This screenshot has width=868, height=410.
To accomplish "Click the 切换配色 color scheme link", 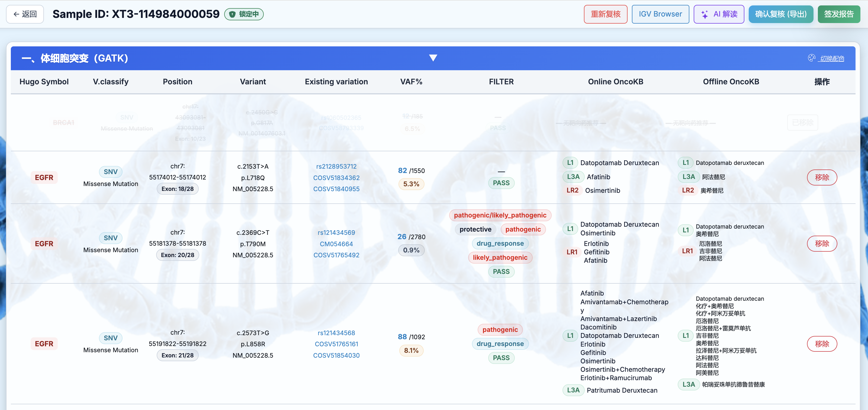I will click(832, 59).
